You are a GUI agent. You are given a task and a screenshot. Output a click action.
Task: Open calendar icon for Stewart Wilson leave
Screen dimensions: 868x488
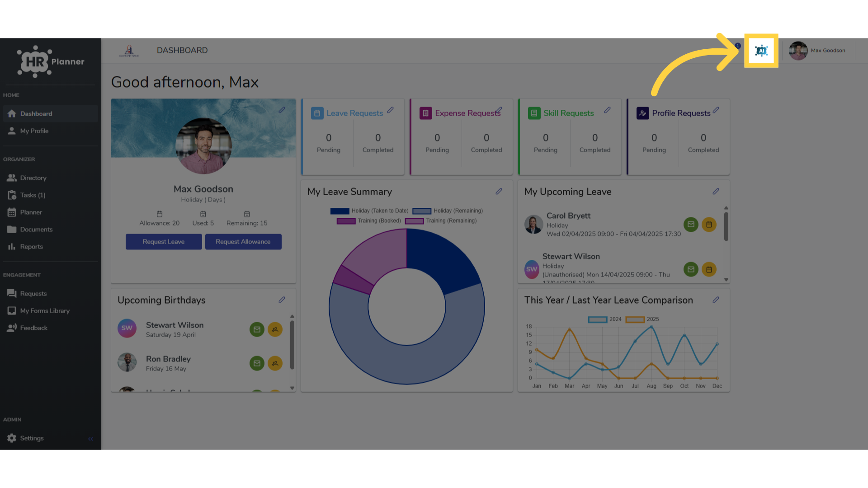tap(709, 270)
